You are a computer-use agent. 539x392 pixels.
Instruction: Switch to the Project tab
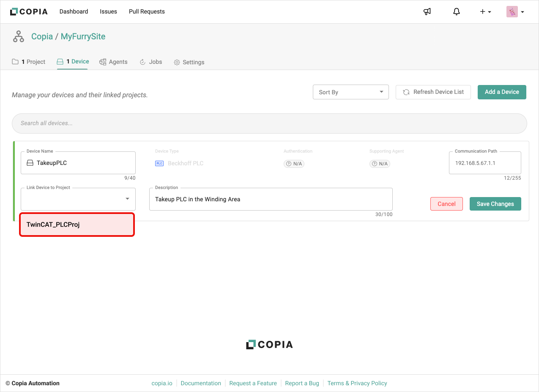click(x=29, y=62)
